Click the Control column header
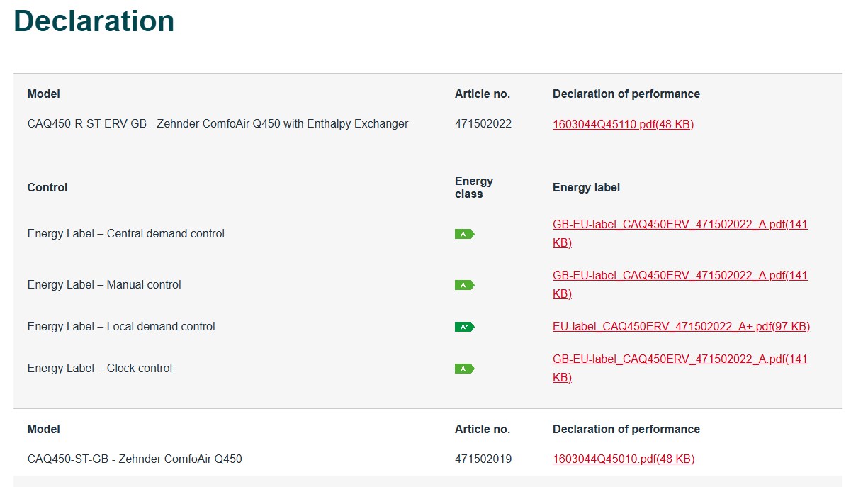Image resolution: width=868 pixels, height=487 pixels. (x=47, y=188)
